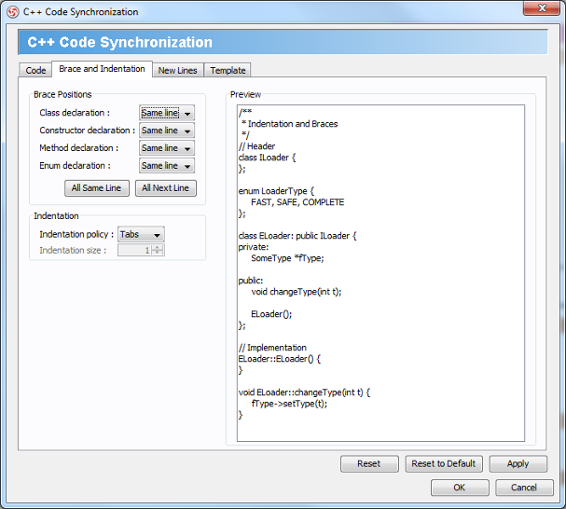Viewport: 566px width, 509px height.
Task: Click inside the Preview code area
Action: coord(381,273)
